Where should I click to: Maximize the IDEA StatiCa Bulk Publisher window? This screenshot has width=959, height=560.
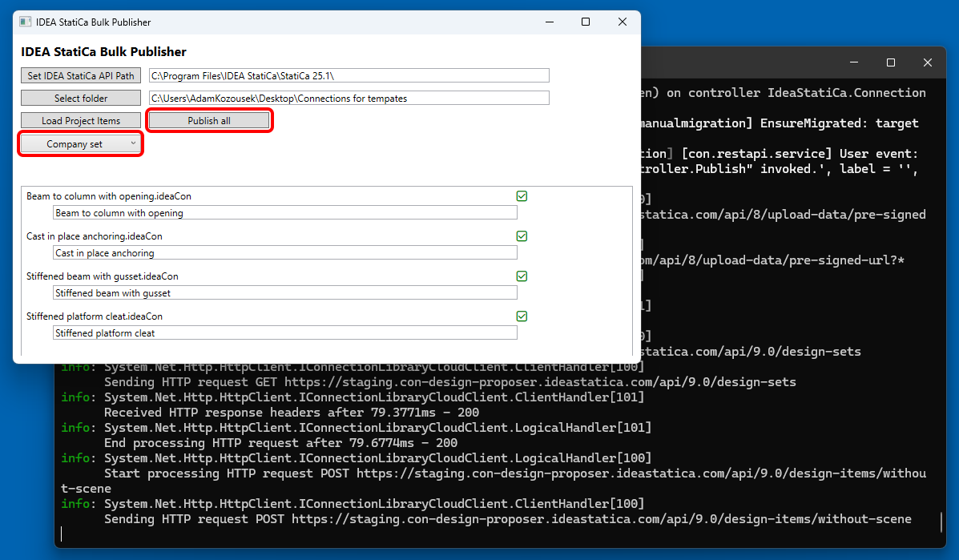586,22
